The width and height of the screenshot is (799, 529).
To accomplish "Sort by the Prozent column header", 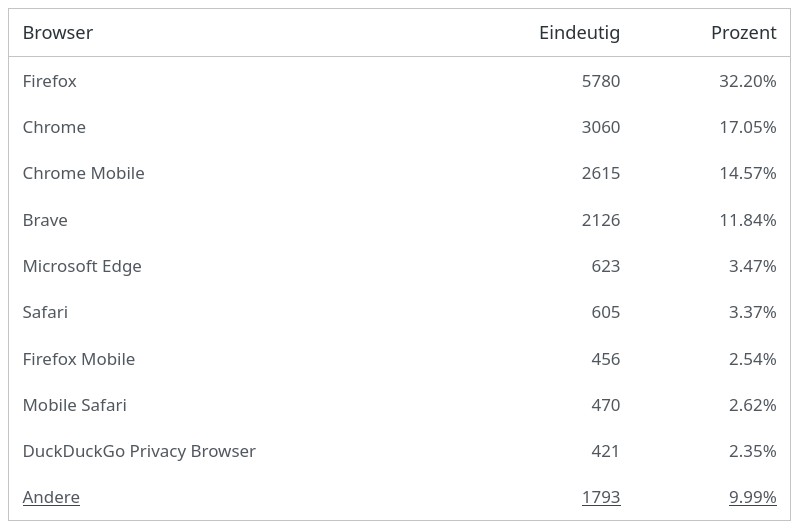I will click(743, 33).
